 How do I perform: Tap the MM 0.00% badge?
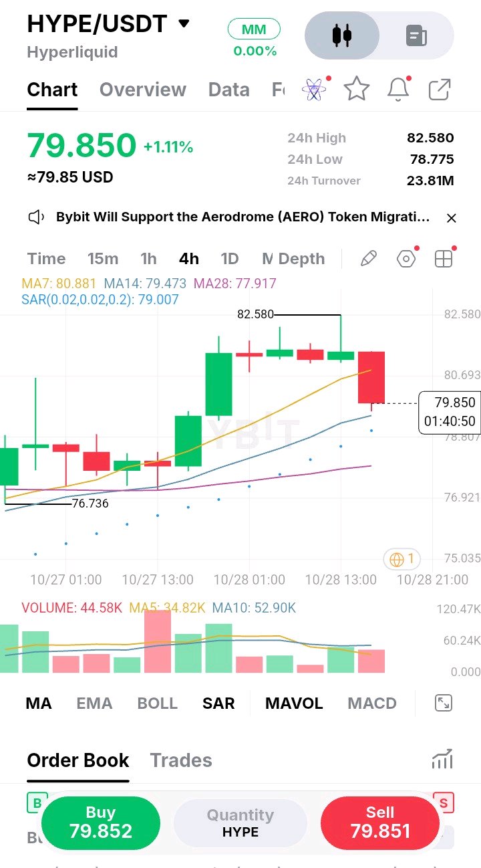pyautogui.click(x=255, y=38)
